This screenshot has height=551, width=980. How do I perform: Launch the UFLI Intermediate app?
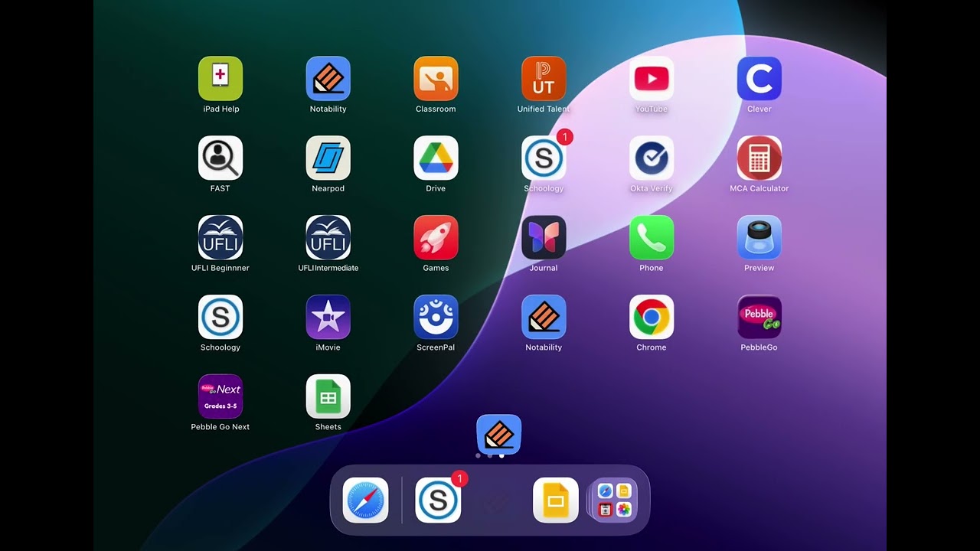pos(328,238)
